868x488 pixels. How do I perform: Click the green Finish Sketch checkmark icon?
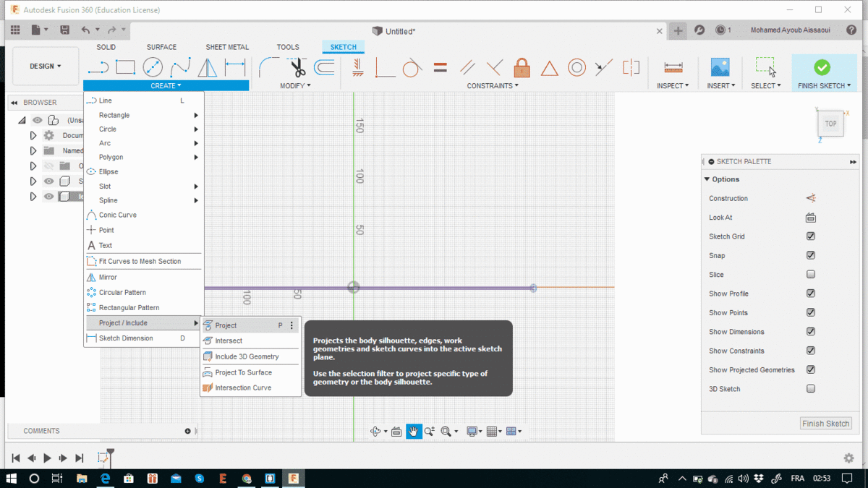[x=822, y=67]
